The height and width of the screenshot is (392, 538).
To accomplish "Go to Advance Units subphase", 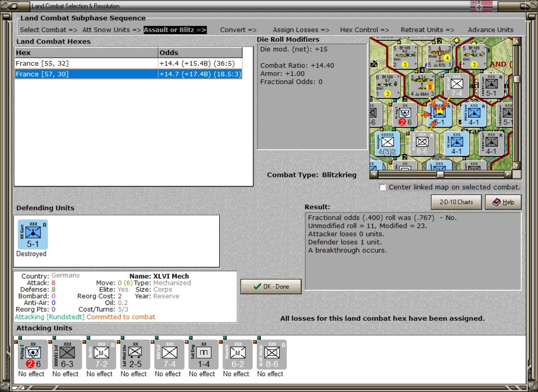I will click(x=490, y=30).
